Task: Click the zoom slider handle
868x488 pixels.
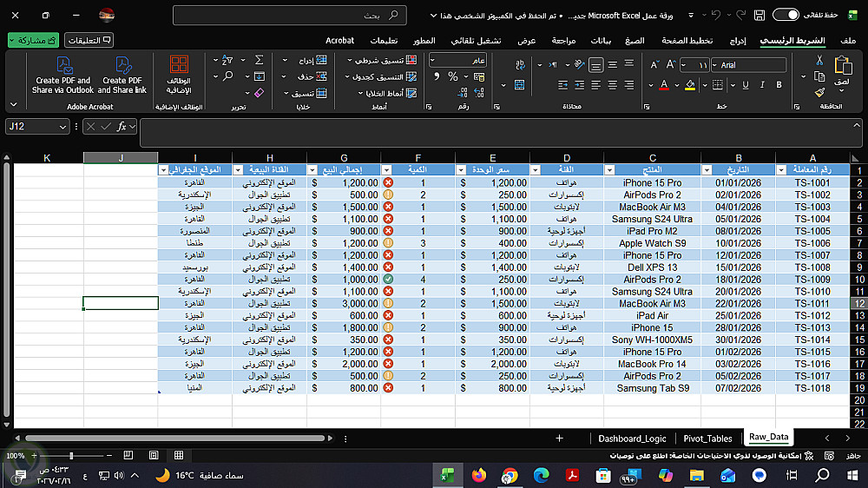Action: [x=71, y=455]
